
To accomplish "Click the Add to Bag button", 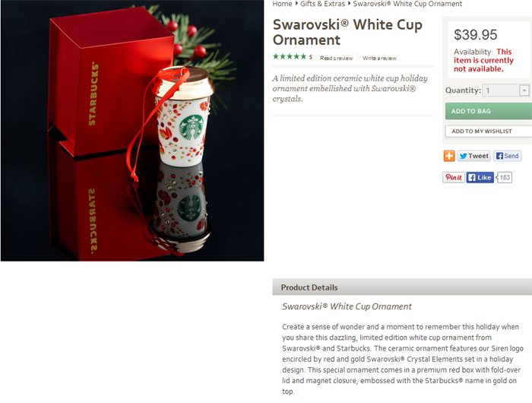I will [489, 111].
